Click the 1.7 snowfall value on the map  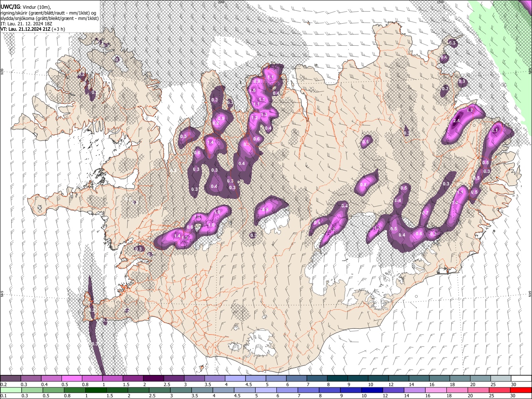[470, 110]
